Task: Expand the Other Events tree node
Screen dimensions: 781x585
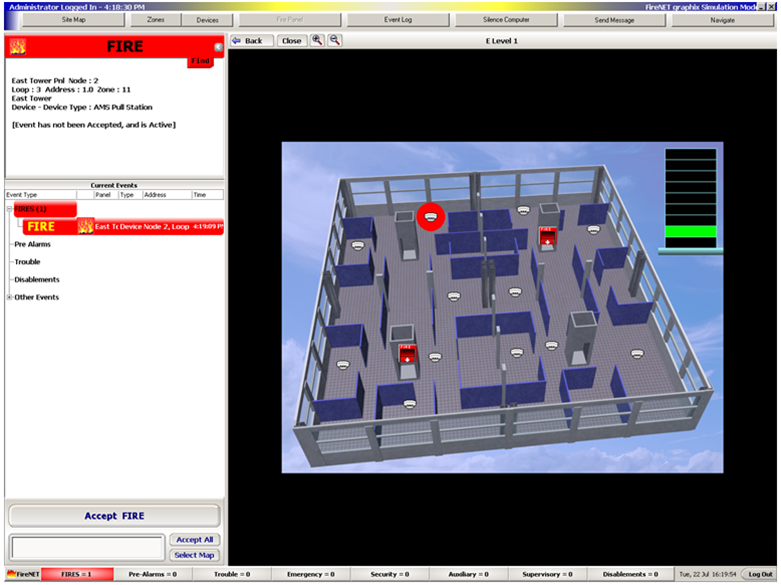Action: (9, 297)
